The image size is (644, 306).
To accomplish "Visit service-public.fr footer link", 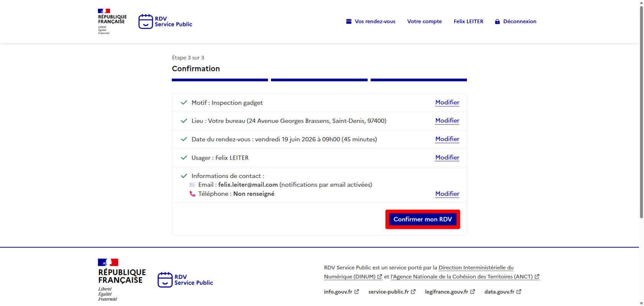I will coord(392,292).
